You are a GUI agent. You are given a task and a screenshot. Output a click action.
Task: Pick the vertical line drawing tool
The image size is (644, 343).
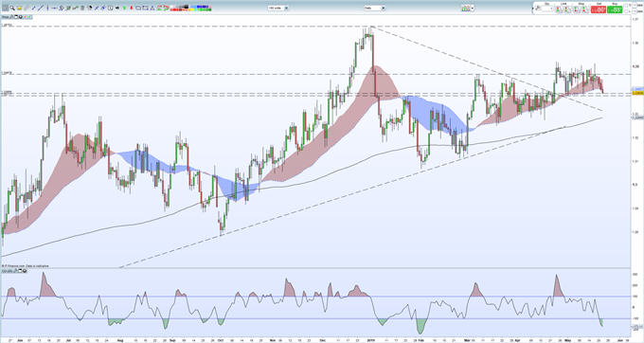(x=47, y=9)
